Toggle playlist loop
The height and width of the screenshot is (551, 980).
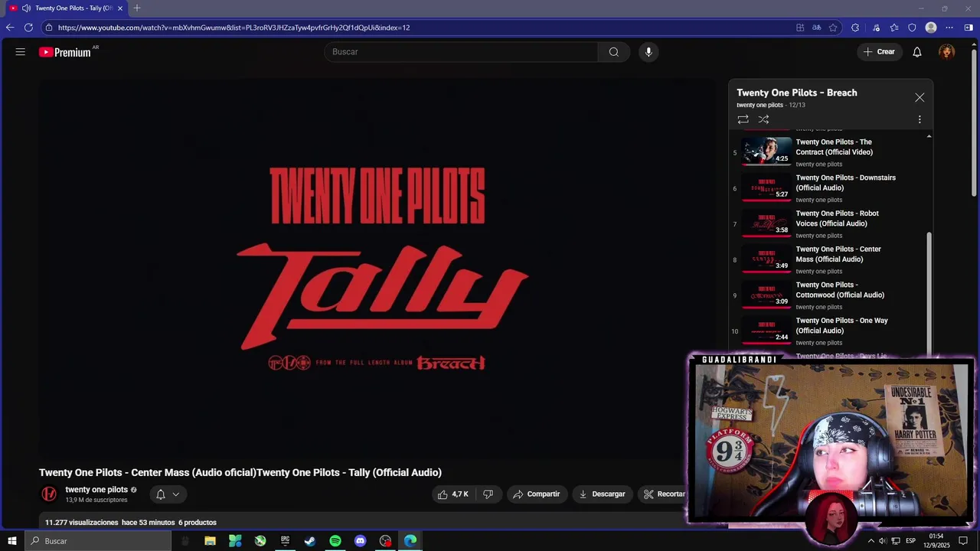743,119
